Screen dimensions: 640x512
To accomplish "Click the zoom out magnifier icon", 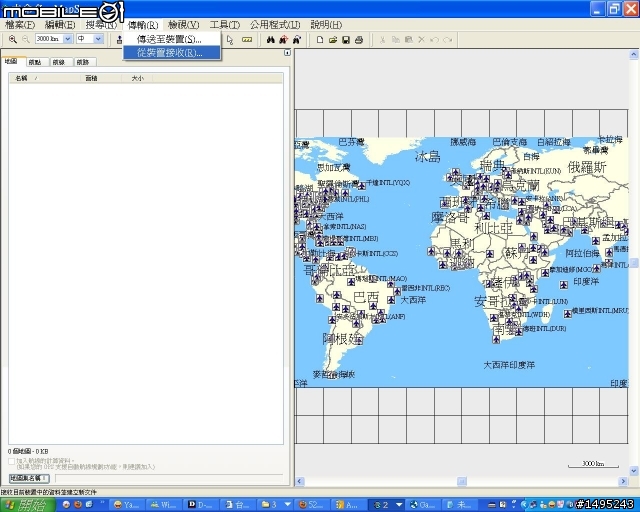I will [x=26, y=39].
